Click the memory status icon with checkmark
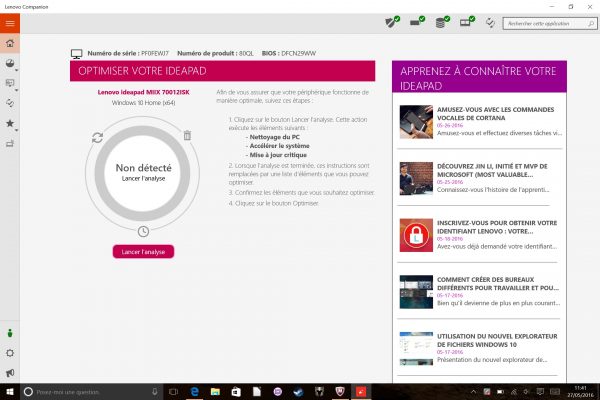The height and width of the screenshot is (400, 600). [417, 21]
